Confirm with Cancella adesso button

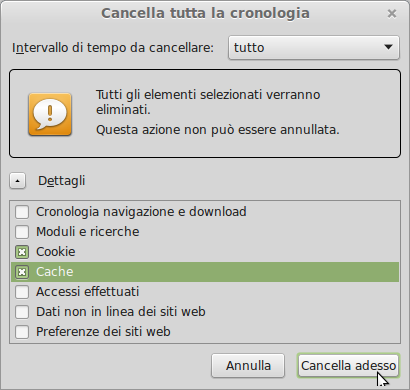348,366
